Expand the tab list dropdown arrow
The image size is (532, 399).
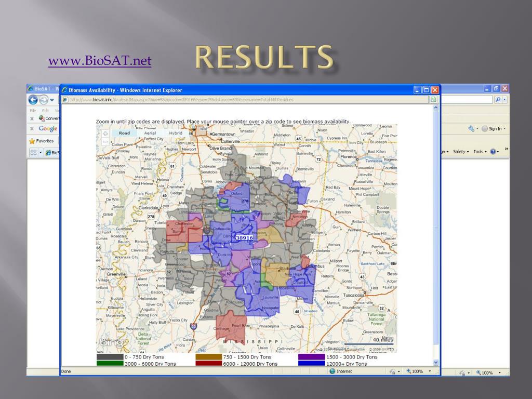point(41,152)
